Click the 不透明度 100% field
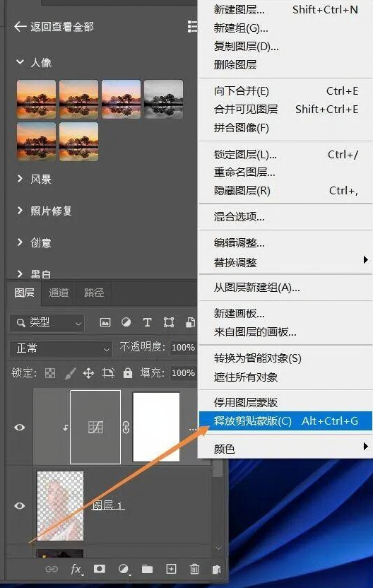Screen dimensions: 373x588 (183, 348)
